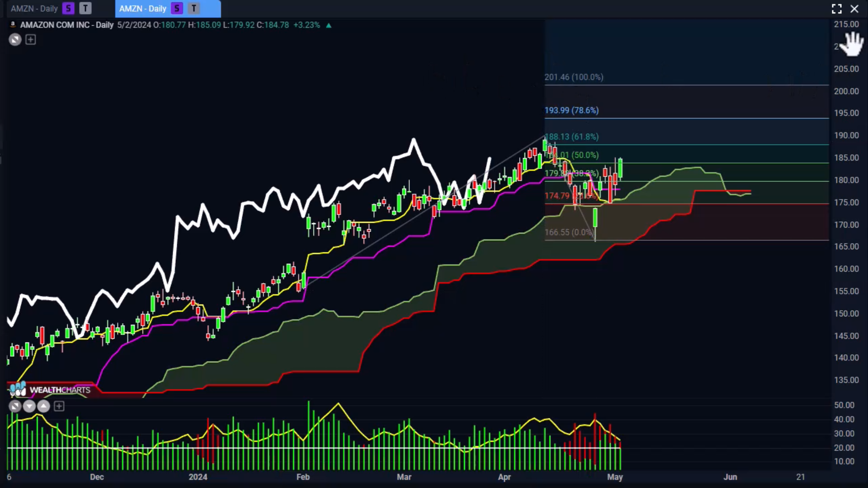This screenshot has height=488, width=868.
Task: Click the Feb label on time axis
Action: pyautogui.click(x=303, y=477)
